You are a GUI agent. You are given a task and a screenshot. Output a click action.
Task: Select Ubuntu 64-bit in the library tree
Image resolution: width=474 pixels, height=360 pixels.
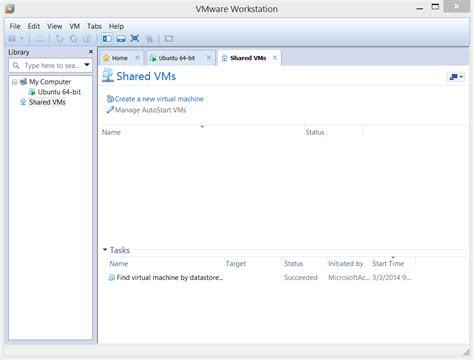pos(59,92)
